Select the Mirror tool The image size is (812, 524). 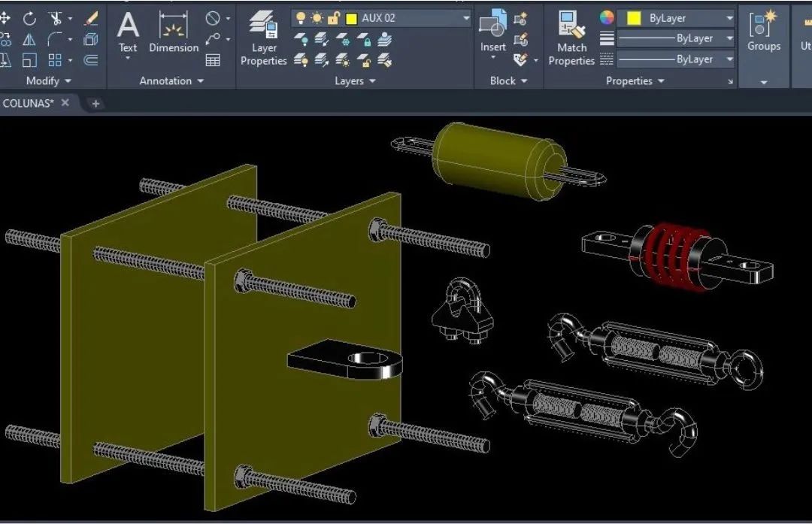coord(29,39)
